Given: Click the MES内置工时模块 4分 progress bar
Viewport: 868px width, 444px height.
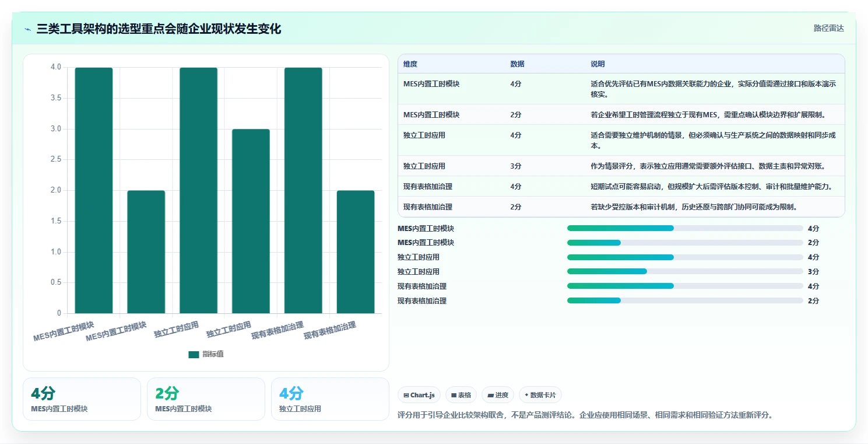Looking at the screenshot, I should (685, 228).
